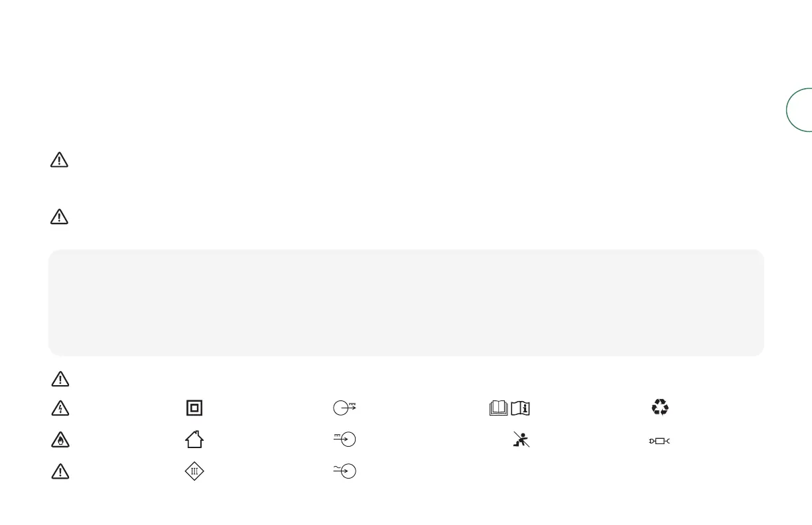The image size is (812, 525).
Task: Click the electric shock hazard triangle
Action: pyautogui.click(x=60, y=408)
